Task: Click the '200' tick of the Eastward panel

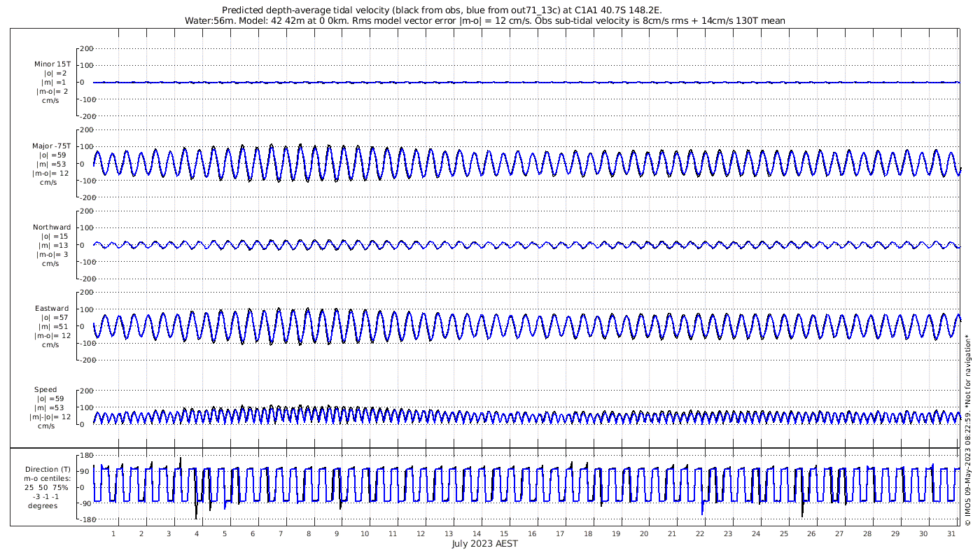Action: coord(87,292)
